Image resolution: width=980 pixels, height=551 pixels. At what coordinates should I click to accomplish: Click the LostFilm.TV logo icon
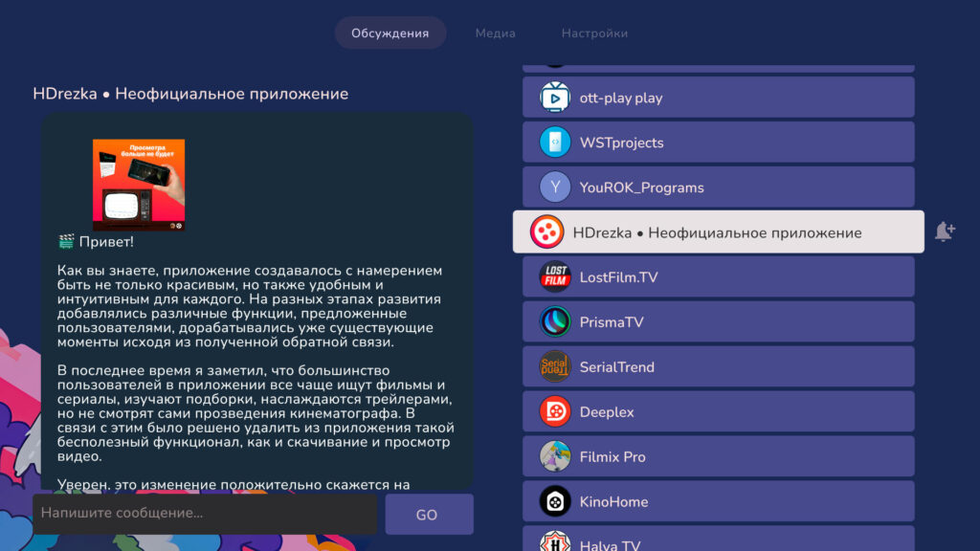tap(555, 276)
